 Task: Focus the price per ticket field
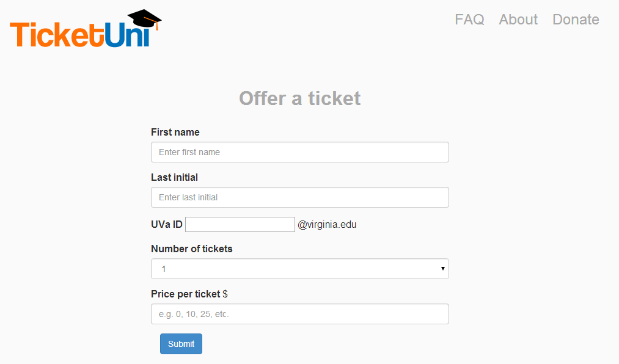299,314
